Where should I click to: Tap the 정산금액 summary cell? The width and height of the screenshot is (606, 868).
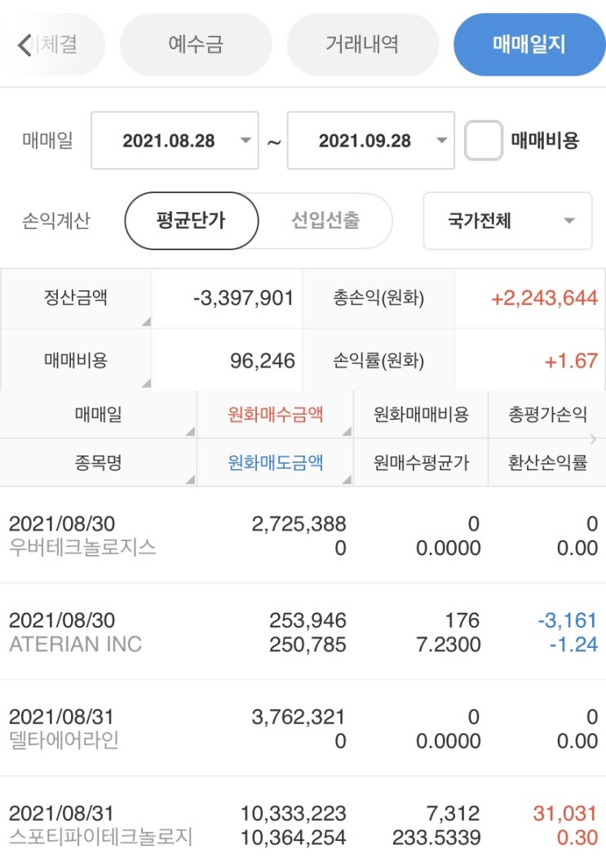tap(76, 297)
